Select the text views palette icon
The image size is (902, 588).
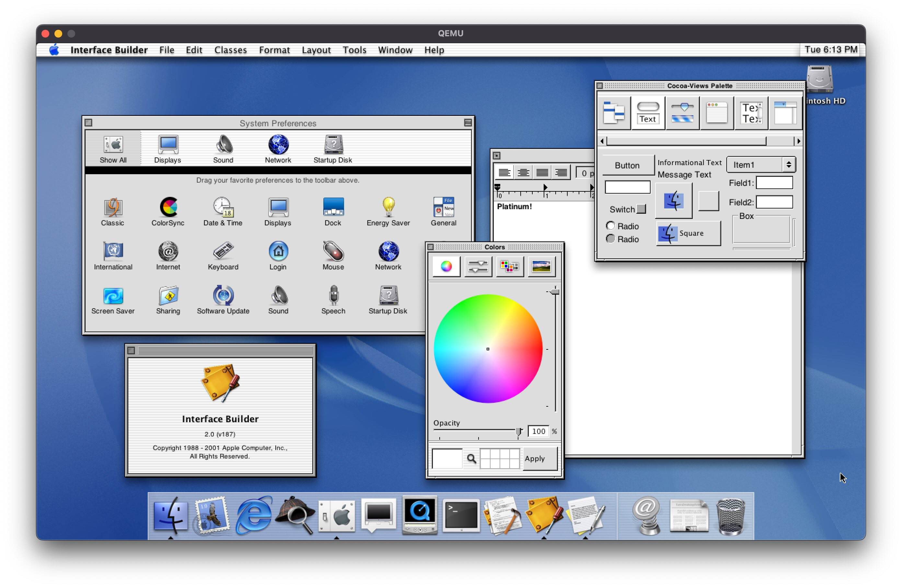click(x=751, y=113)
